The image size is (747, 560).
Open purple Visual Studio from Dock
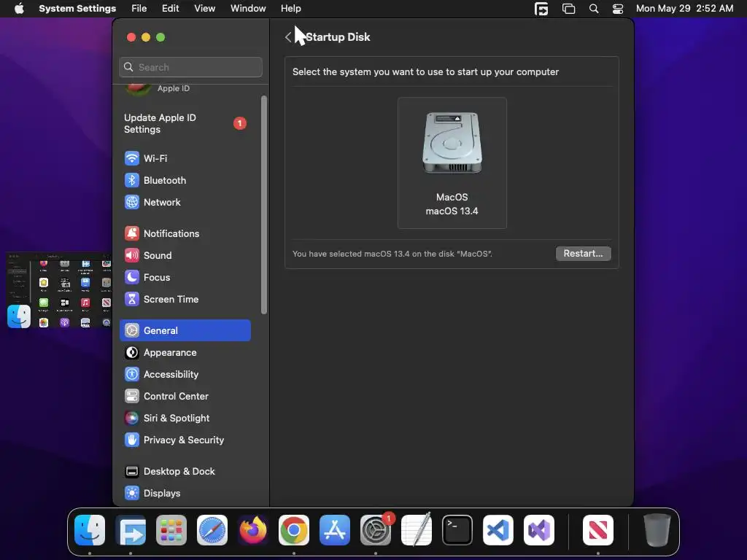click(x=539, y=530)
